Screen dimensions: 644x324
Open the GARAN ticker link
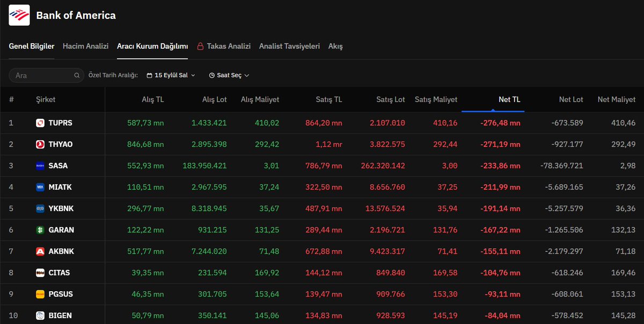[x=61, y=230]
